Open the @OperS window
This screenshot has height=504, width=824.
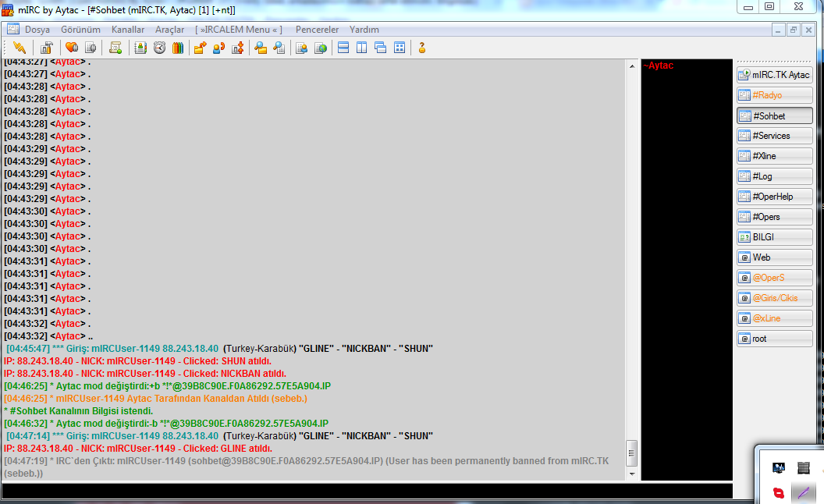coord(775,278)
